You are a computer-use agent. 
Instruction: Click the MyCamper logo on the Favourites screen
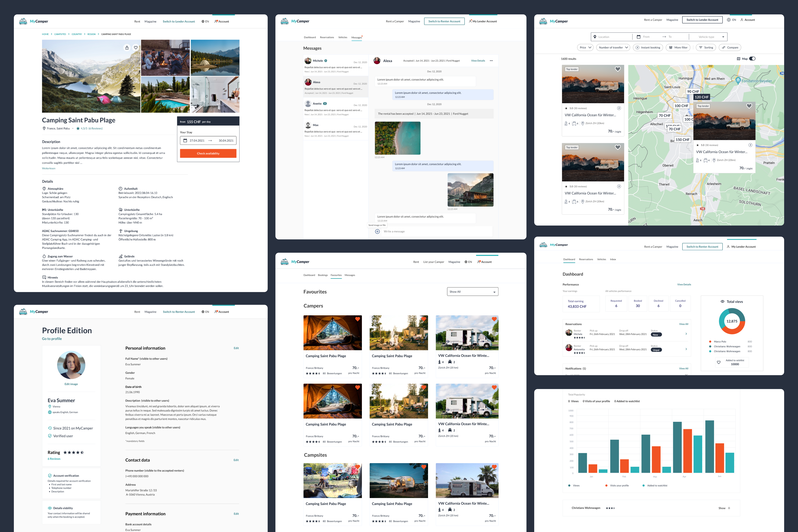[295, 262]
